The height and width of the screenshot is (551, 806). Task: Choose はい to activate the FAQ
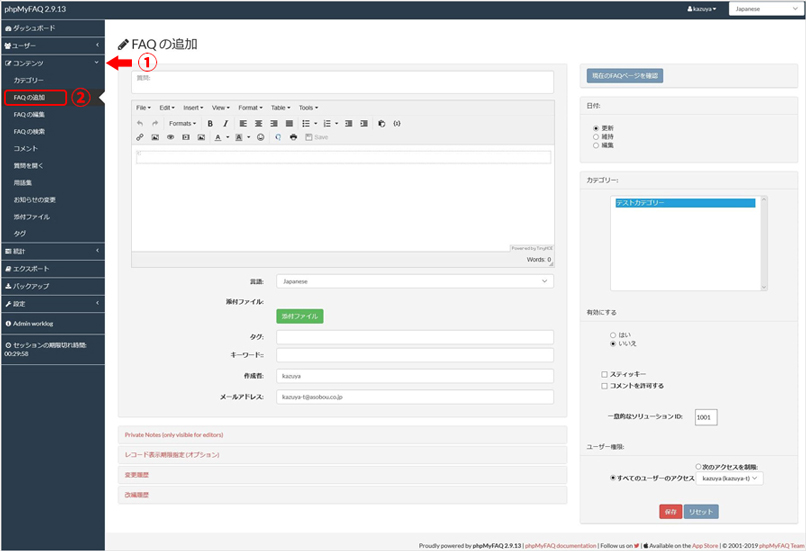613,335
